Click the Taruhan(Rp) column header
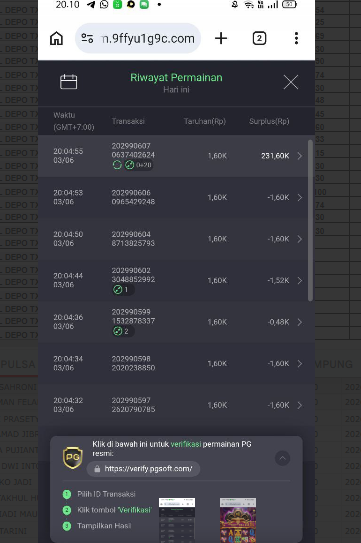The height and width of the screenshot is (543, 361). point(205,121)
